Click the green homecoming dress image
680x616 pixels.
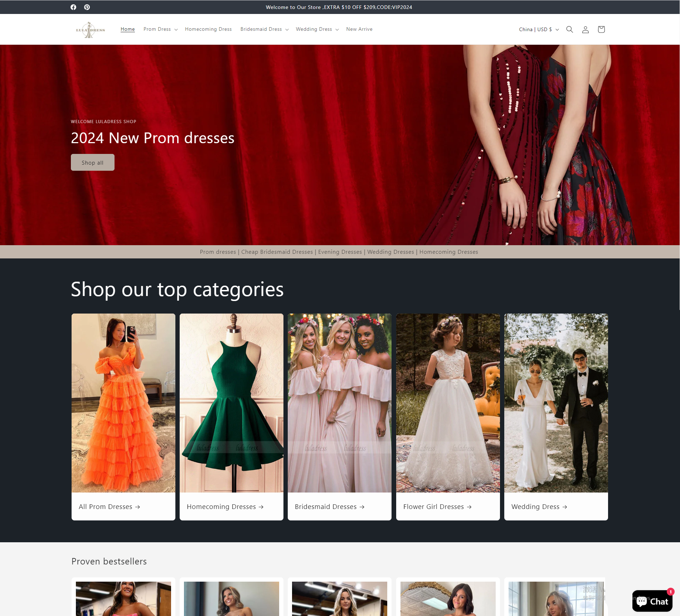[x=232, y=403]
